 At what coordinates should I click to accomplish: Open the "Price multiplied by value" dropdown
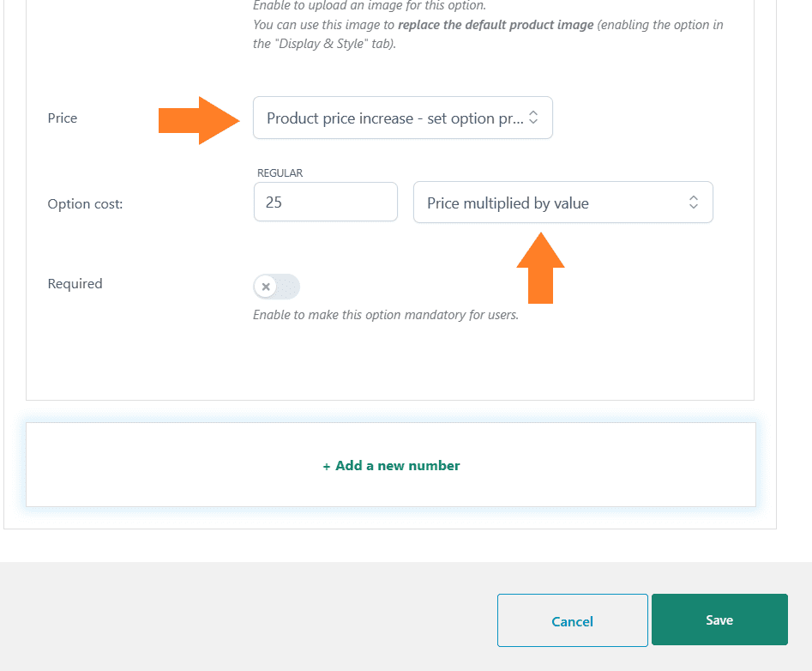(562, 203)
